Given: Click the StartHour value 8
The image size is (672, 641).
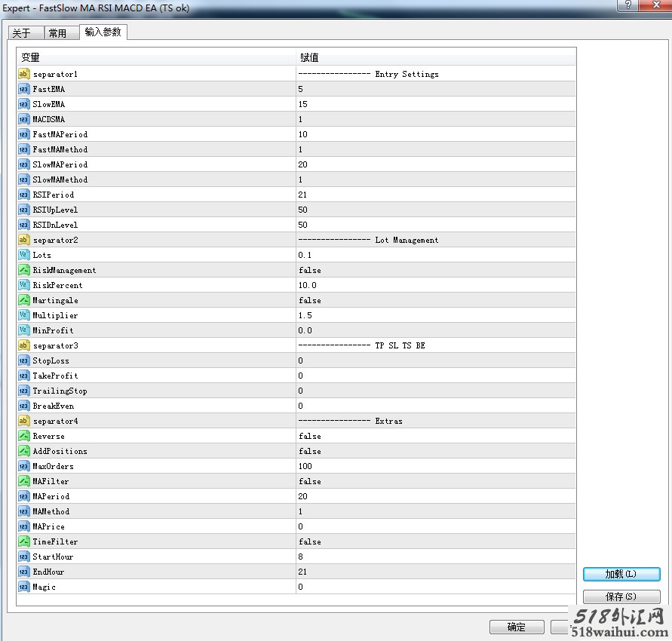Looking at the screenshot, I should [300, 557].
